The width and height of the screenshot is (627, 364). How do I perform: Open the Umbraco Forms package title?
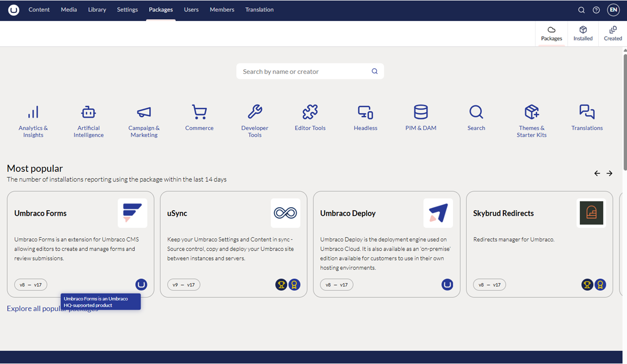41,213
